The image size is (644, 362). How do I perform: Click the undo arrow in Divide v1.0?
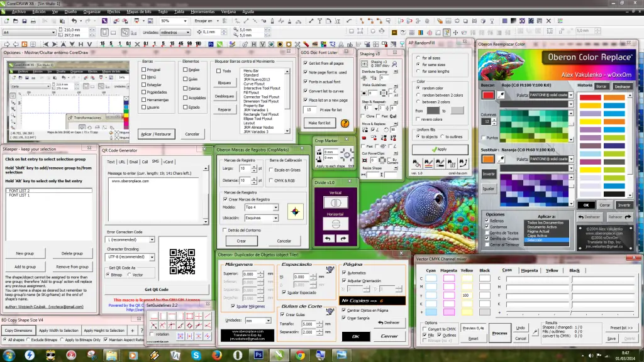tap(328, 238)
